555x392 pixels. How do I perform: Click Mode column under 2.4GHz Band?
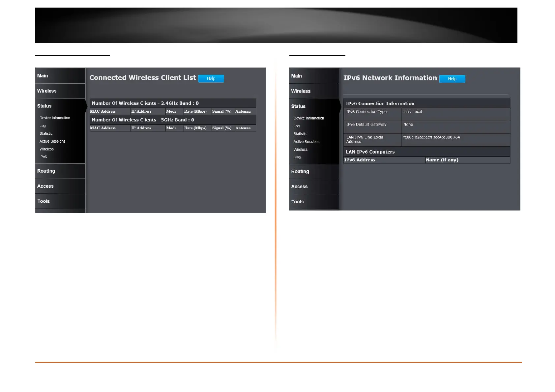click(174, 111)
